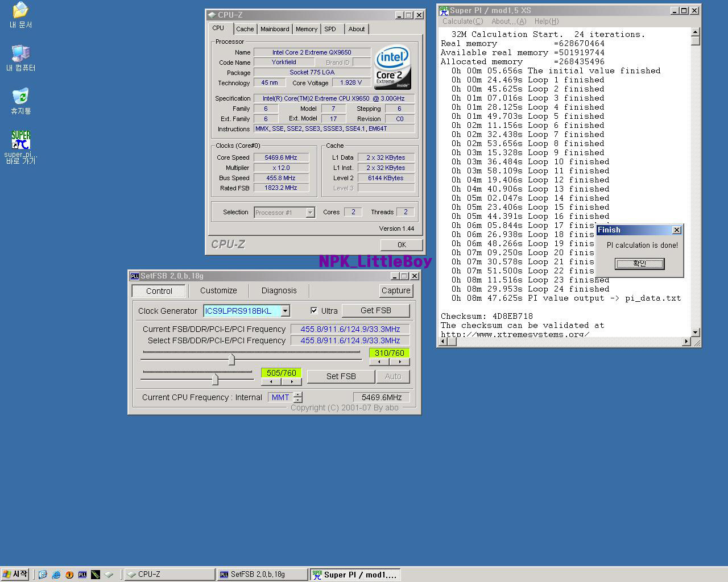Click left arrow under 505/760 value
Viewport: 728px width, 582px height.
click(271, 381)
